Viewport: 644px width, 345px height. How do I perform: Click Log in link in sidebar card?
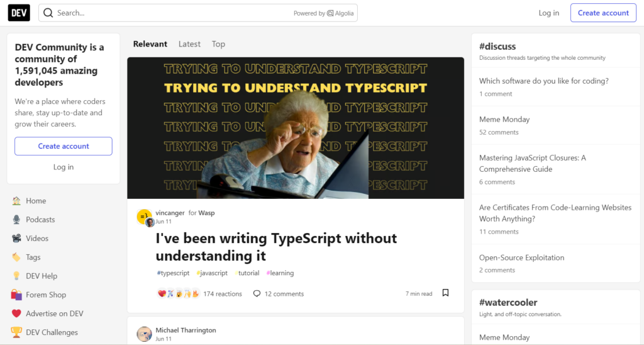64,167
